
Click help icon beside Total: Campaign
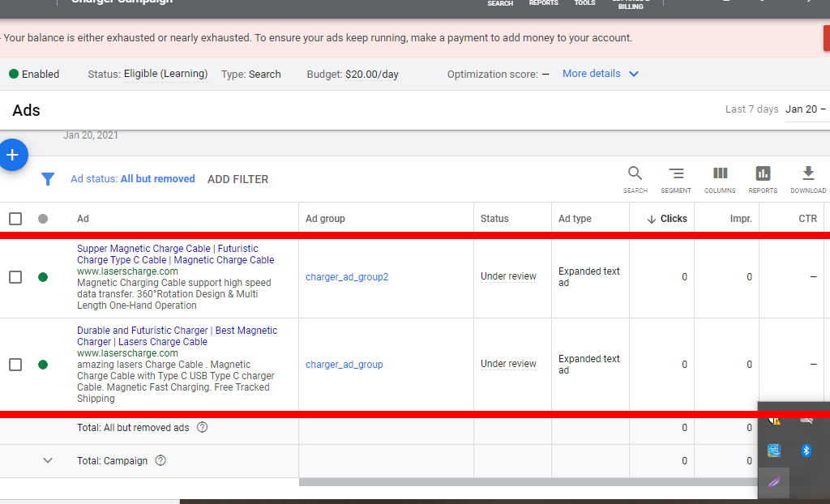[x=160, y=460]
